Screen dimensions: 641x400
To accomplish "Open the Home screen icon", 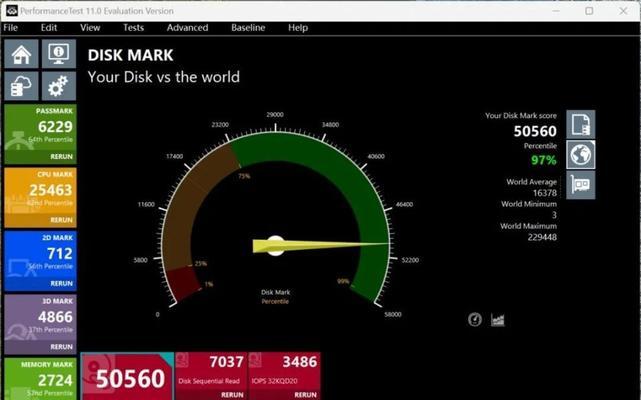I will 21,54.
